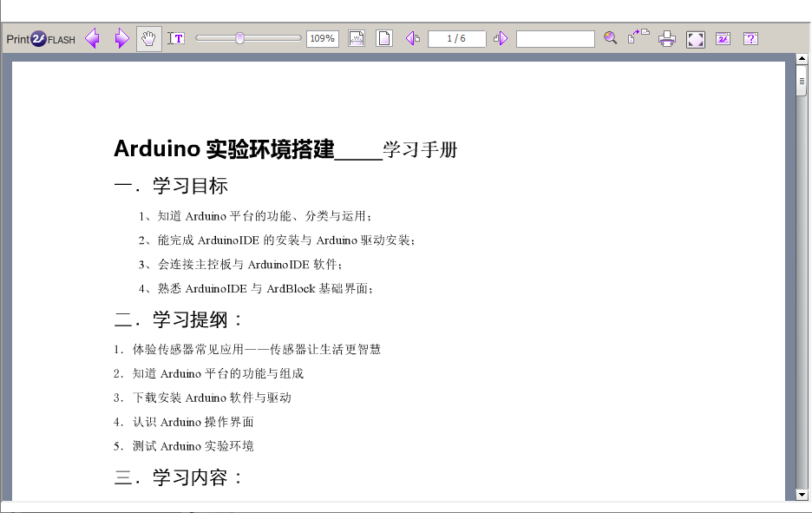Select fit-to-width view icon
This screenshot has width=812, height=513.
point(357,38)
